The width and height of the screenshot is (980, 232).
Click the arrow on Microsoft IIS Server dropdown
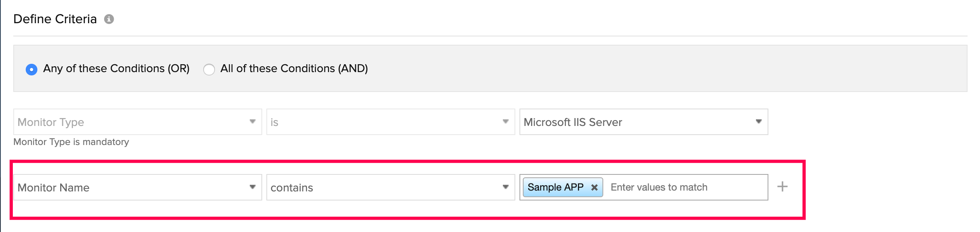coord(758,121)
